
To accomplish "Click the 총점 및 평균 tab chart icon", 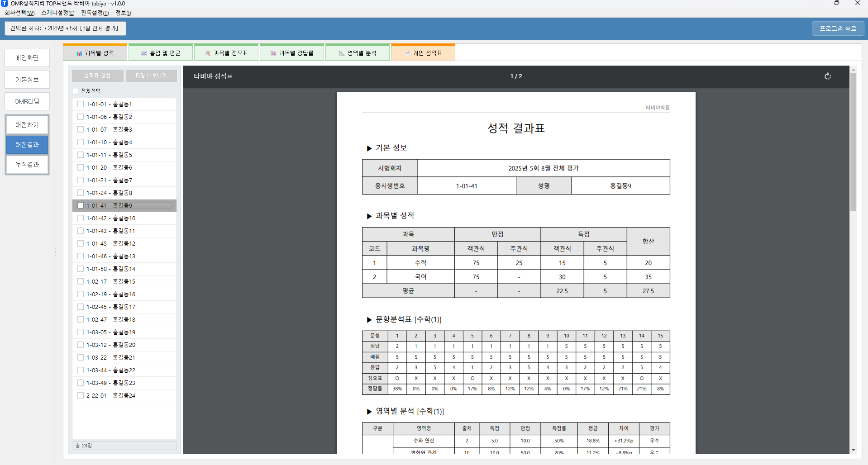I will click(x=144, y=53).
